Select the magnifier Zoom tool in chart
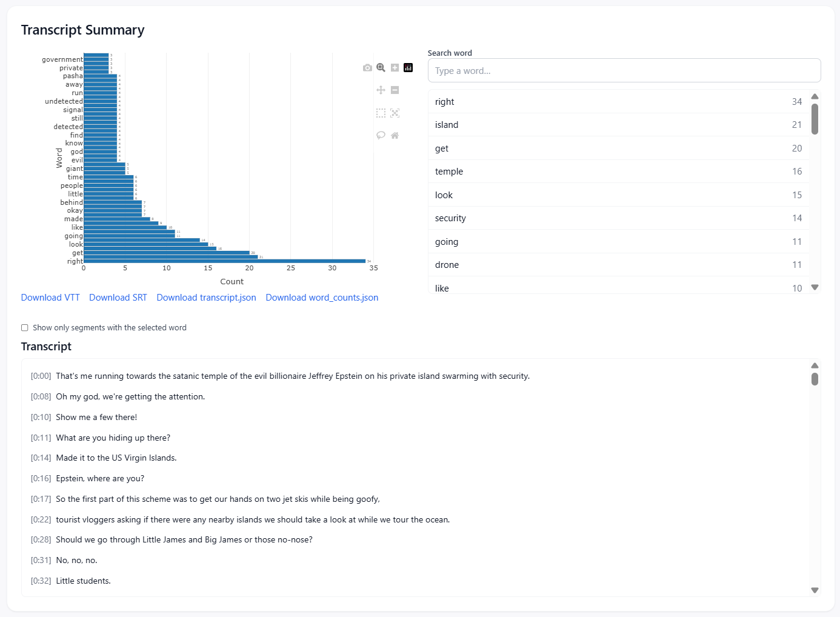The width and height of the screenshot is (840, 617). pos(381,68)
